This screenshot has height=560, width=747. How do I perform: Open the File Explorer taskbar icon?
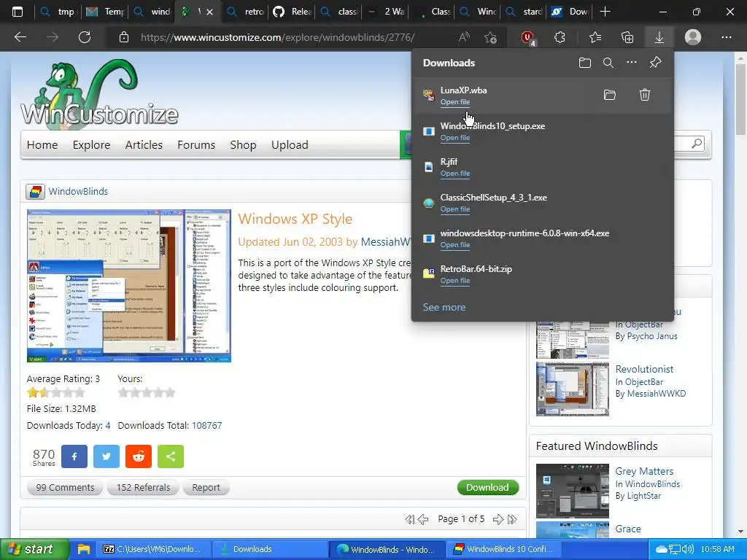(84, 549)
